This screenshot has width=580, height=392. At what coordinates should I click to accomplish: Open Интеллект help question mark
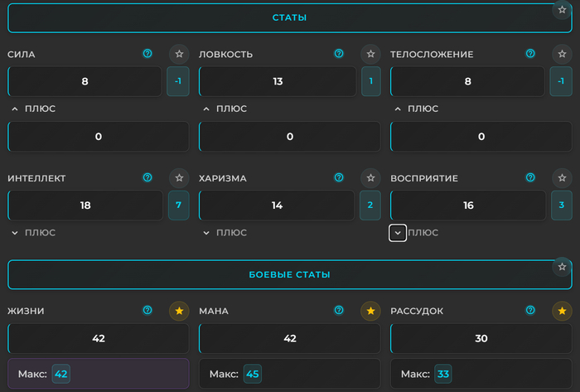point(147,177)
